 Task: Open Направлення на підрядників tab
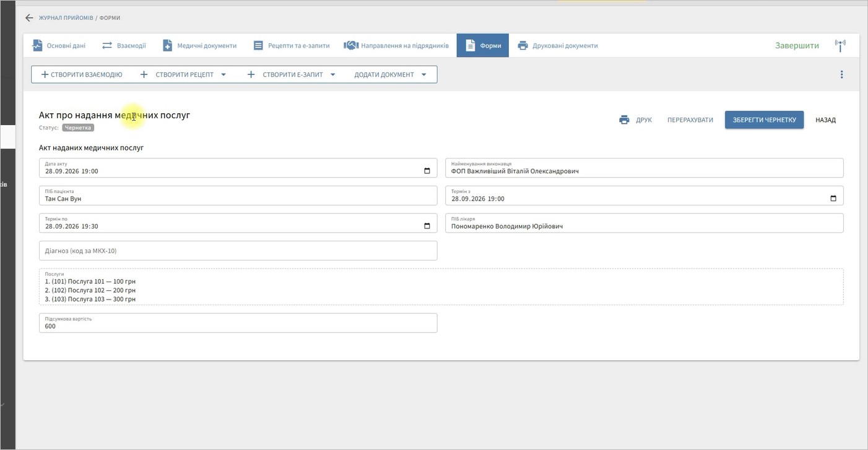396,45
